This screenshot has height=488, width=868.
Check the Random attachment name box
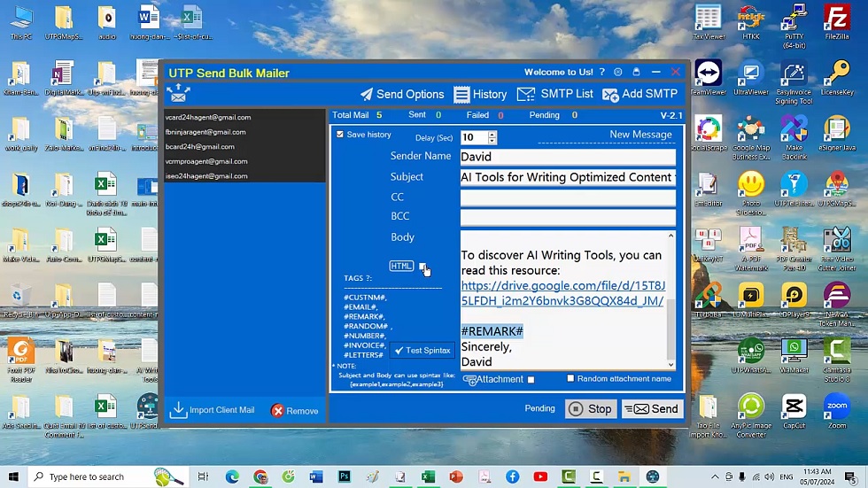coord(570,379)
